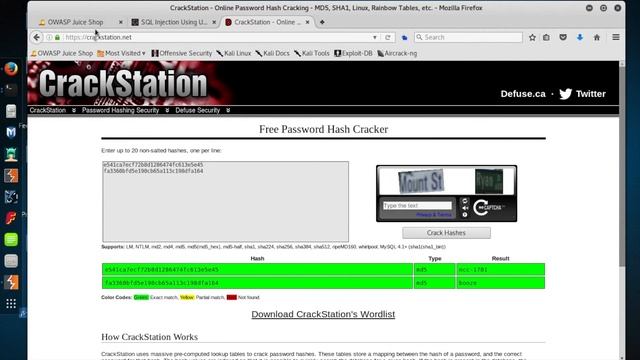This screenshot has height=360, width=640.
Task: Expand the URL bar history dropdown
Action: [375, 37]
